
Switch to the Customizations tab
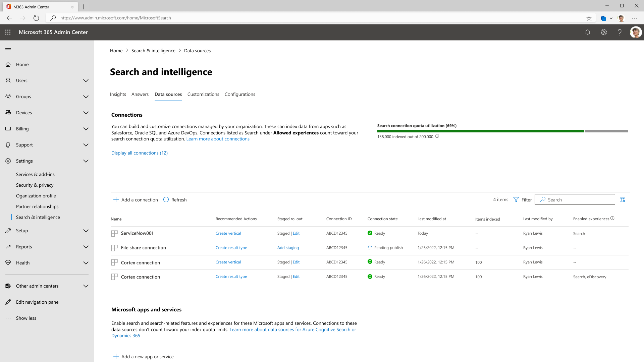(203, 94)
